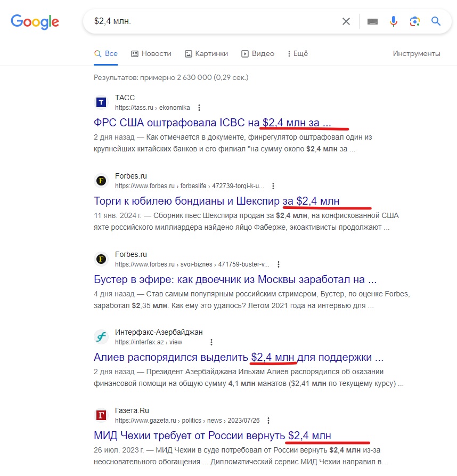Viewport: 457px width, 476px height.
Task: Click first Forbes.ru favicon, 472739-torgi result
Action: (x=101, y=181)
